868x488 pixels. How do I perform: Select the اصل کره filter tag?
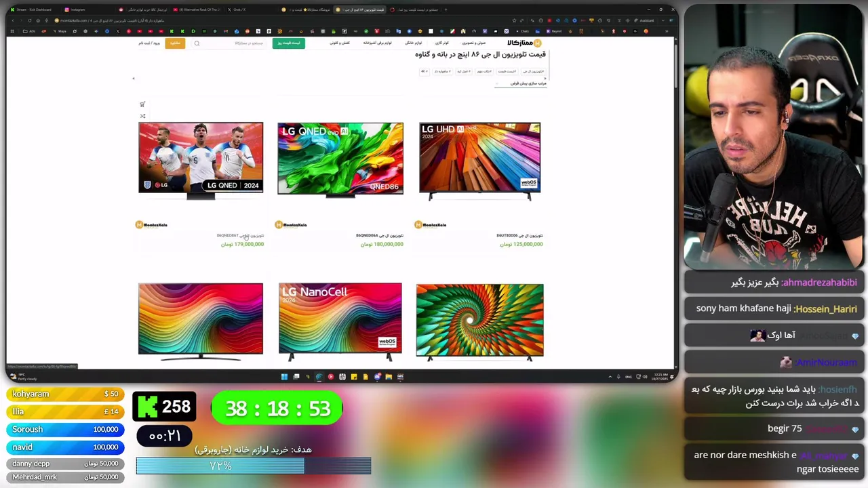pos(464,71)
